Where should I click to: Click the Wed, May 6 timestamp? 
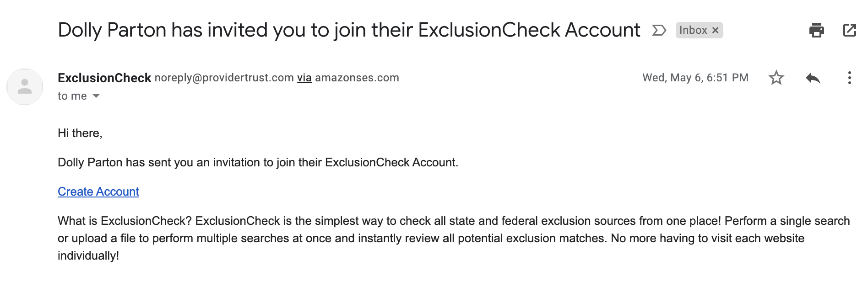[695, 78]
